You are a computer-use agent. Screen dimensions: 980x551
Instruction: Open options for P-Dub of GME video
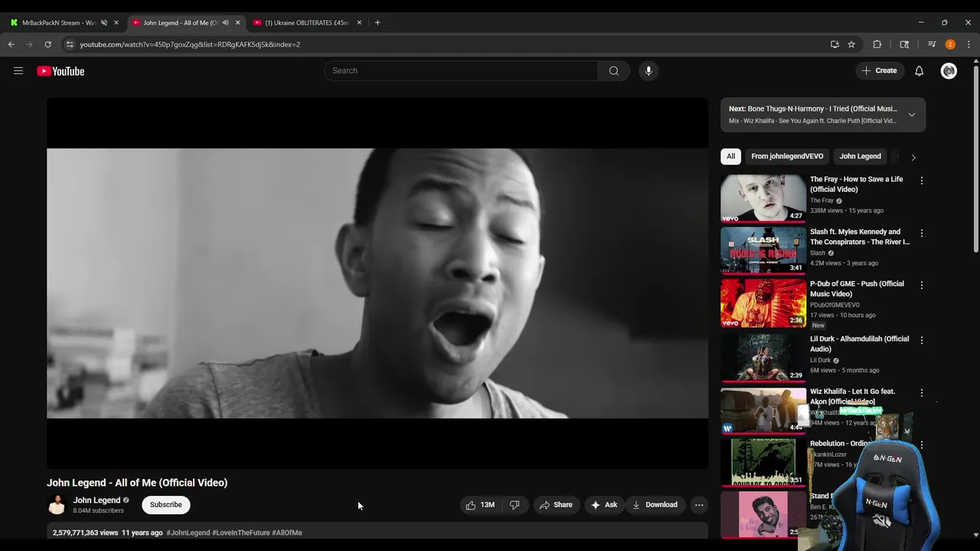(x=921, y=285)
